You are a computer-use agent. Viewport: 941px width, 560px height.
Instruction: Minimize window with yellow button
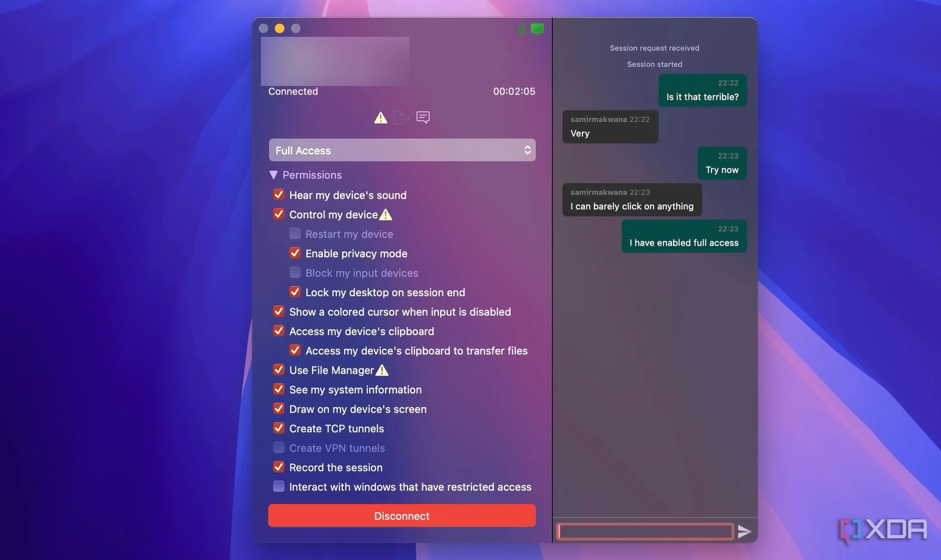coord(280,28)
